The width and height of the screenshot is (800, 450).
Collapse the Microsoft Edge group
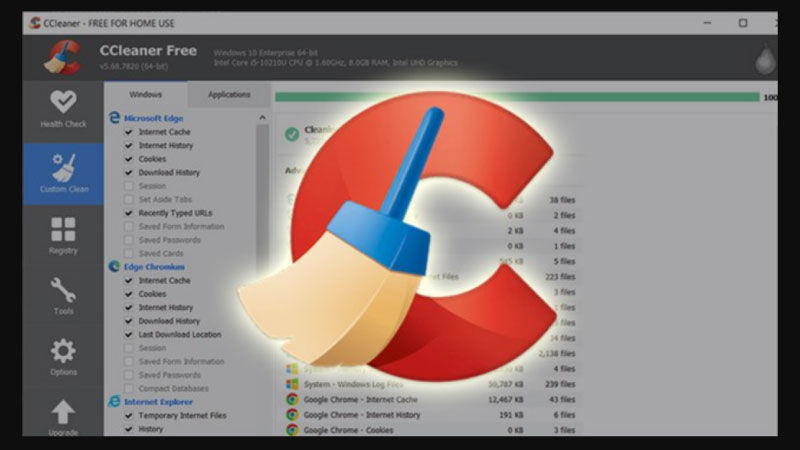(154, 118)
